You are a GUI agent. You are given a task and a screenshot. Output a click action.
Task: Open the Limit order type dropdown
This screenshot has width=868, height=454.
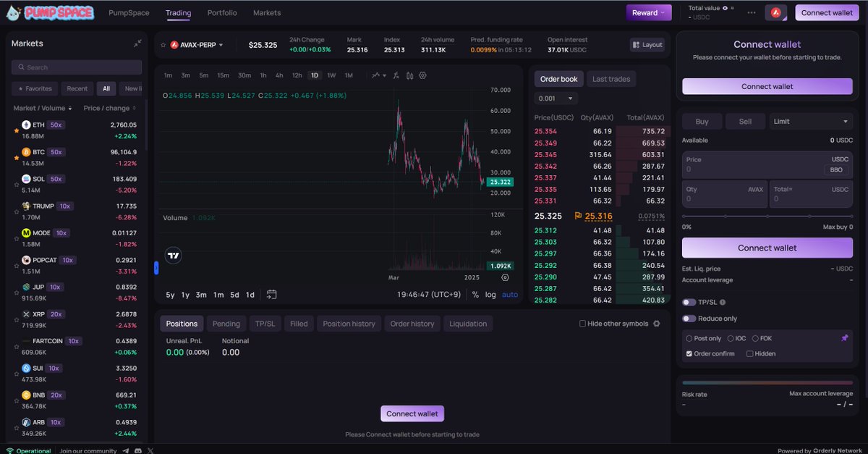[x=812, y=122]
